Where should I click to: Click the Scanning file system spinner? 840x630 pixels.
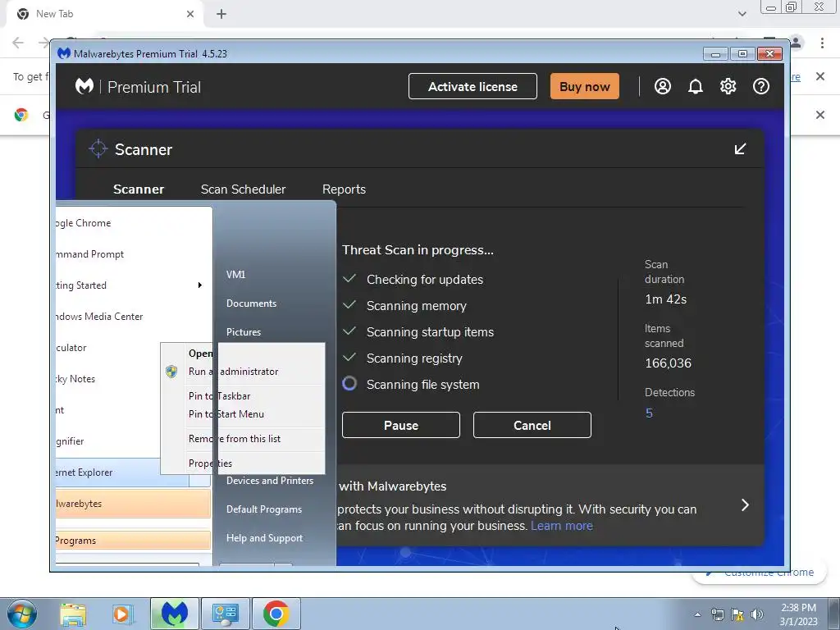pyautogui.click(x=349, y=384)
